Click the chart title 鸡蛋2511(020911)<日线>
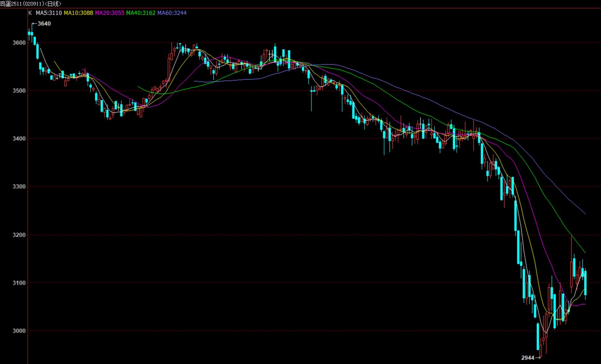Image resolution: width=601 pixels, height=364 pixels. tap(31, 4)
